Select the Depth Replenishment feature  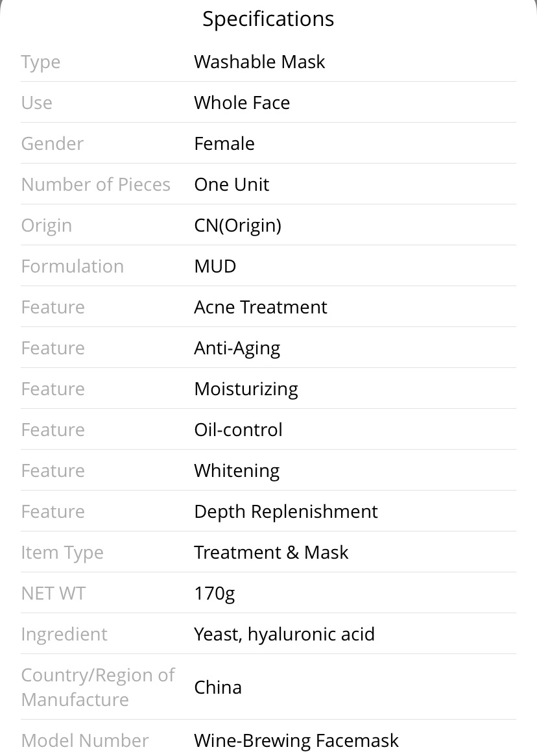tap(286, 512)
